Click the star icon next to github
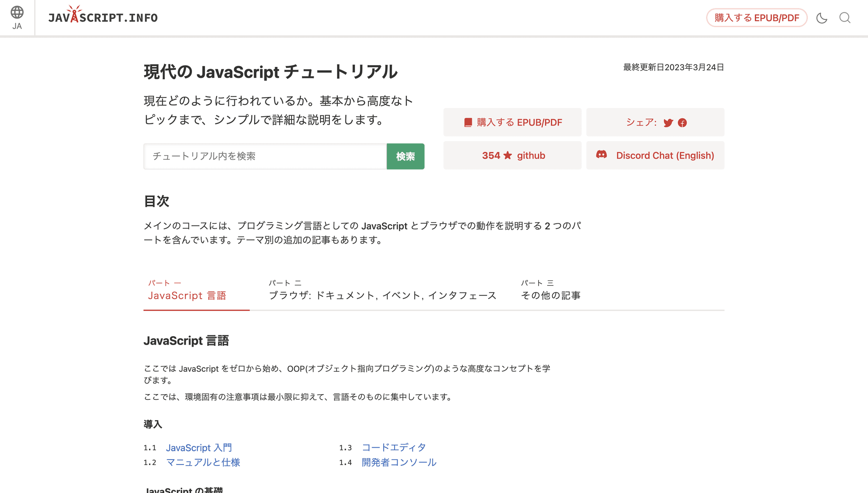 pyautogui.click(x=508, y=156)
